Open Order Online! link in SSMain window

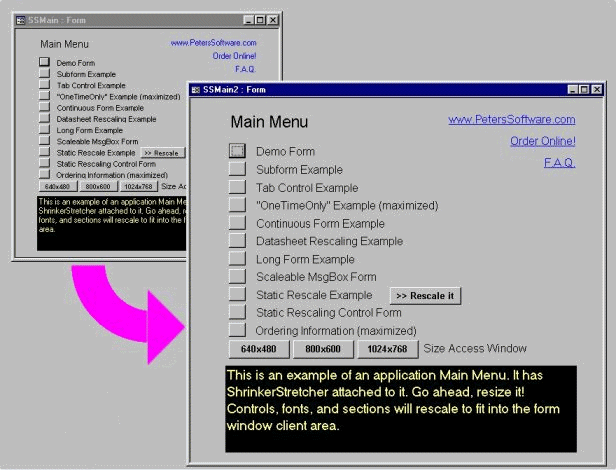click(x=235, y=56)
